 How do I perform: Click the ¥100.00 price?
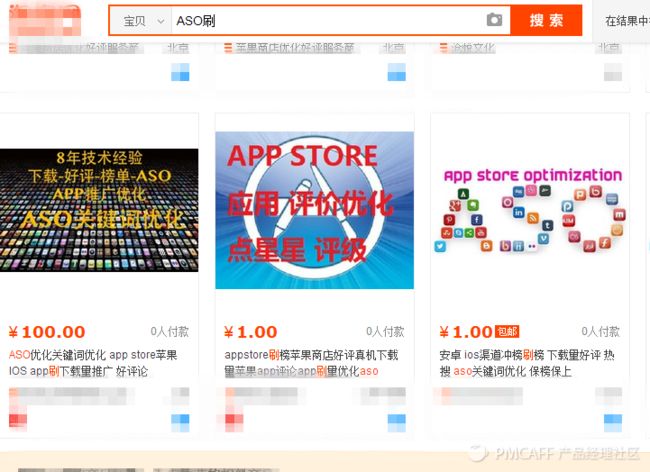47,332
